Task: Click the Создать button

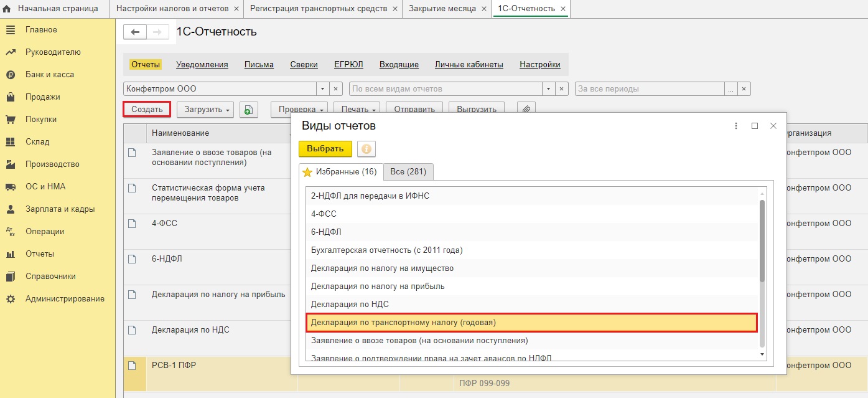Action: coord(147,110)
